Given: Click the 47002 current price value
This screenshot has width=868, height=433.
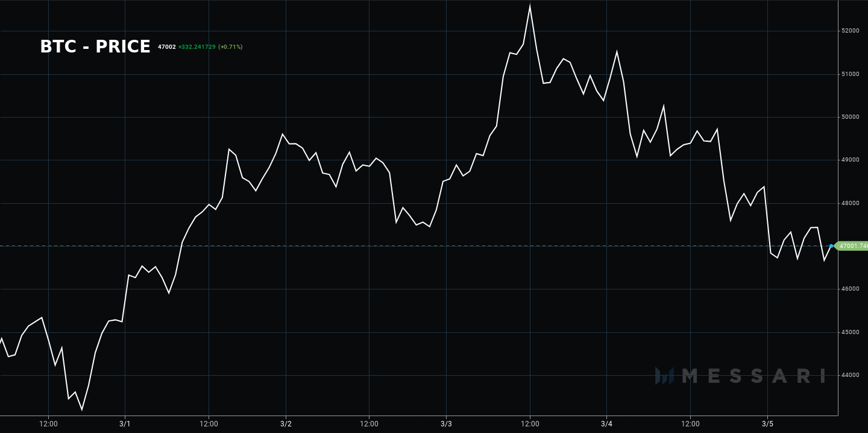Looking at the screenshot, I should 167,46.
